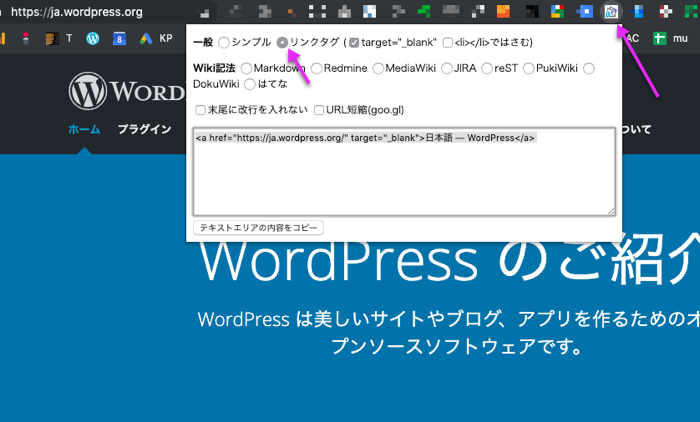Click the active Create Link extension icon

click(611, 12)
